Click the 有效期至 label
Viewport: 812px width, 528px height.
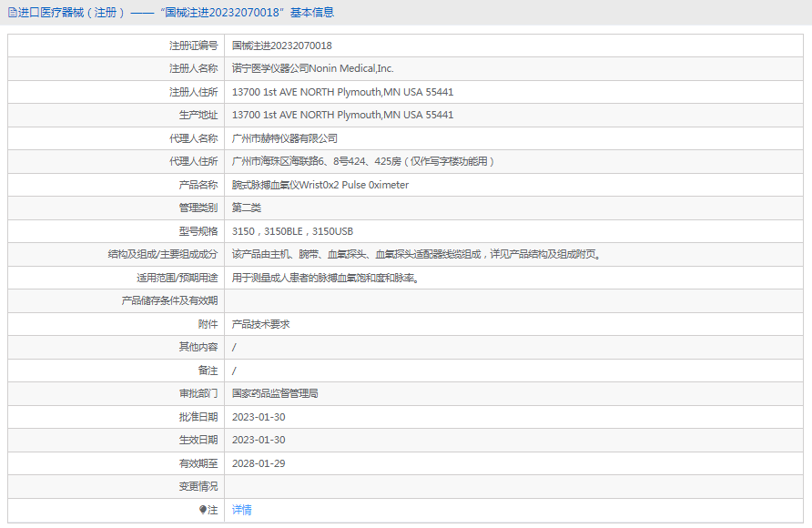coord(198,463)
